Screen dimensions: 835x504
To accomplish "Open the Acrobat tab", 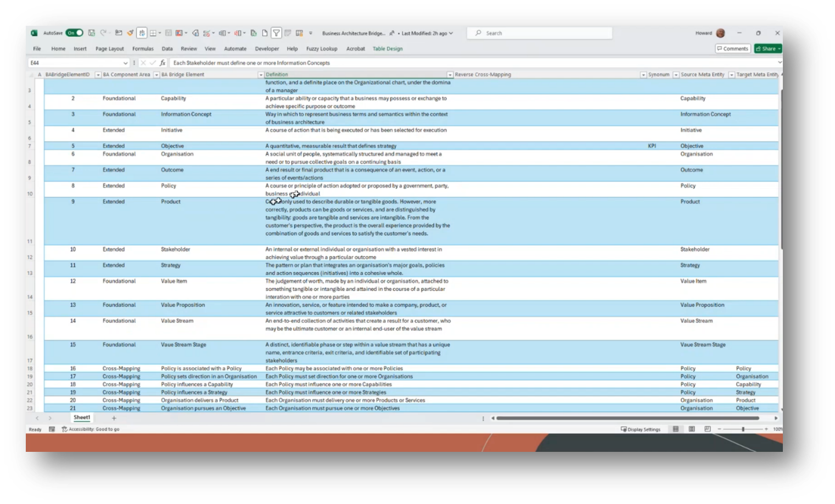I will (x=355, y=48).
